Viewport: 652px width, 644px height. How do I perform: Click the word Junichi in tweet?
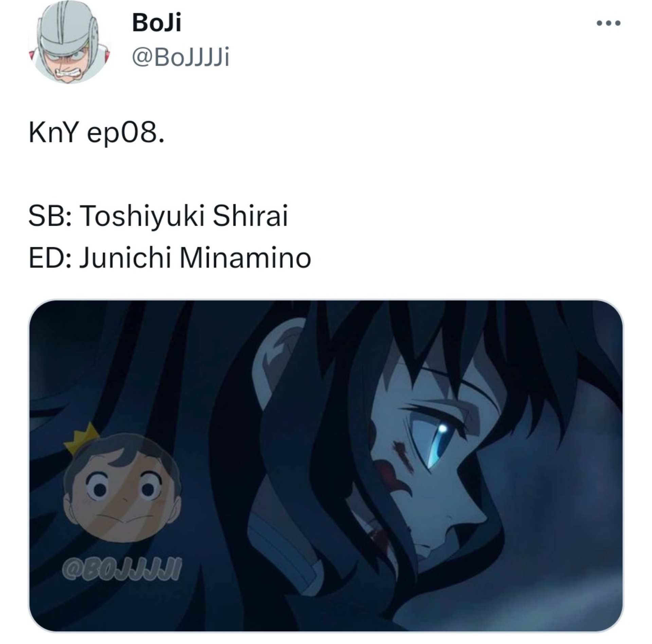(125, 258)
